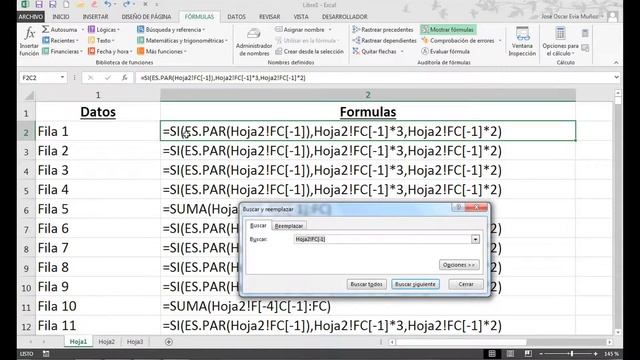Image resolution: width=640 pixels, height=360 pixels.
Task: Click the Opciones >> button
Action: coord(459,265)
